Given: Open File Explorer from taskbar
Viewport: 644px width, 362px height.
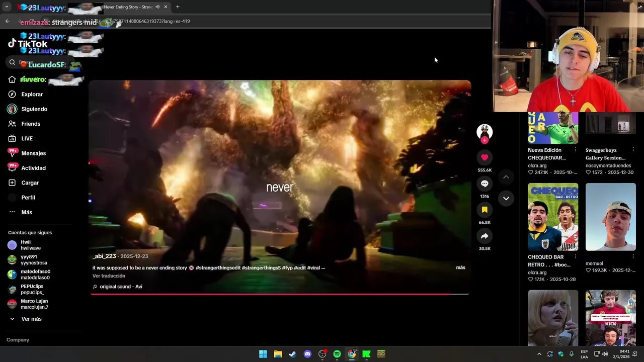Looking at the screenshot, I should pyautogui.click(x=278, y=354).
